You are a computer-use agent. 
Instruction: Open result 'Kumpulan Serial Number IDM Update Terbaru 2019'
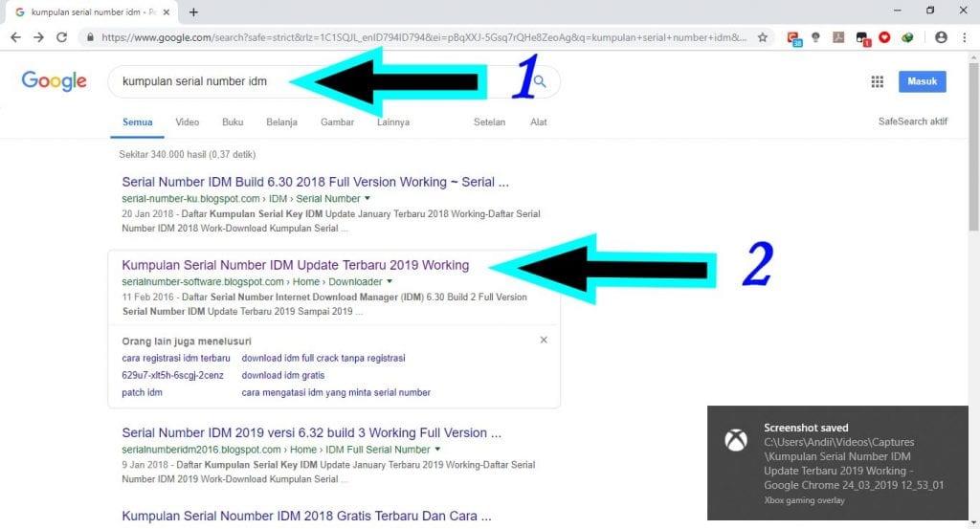click(295, 265)
